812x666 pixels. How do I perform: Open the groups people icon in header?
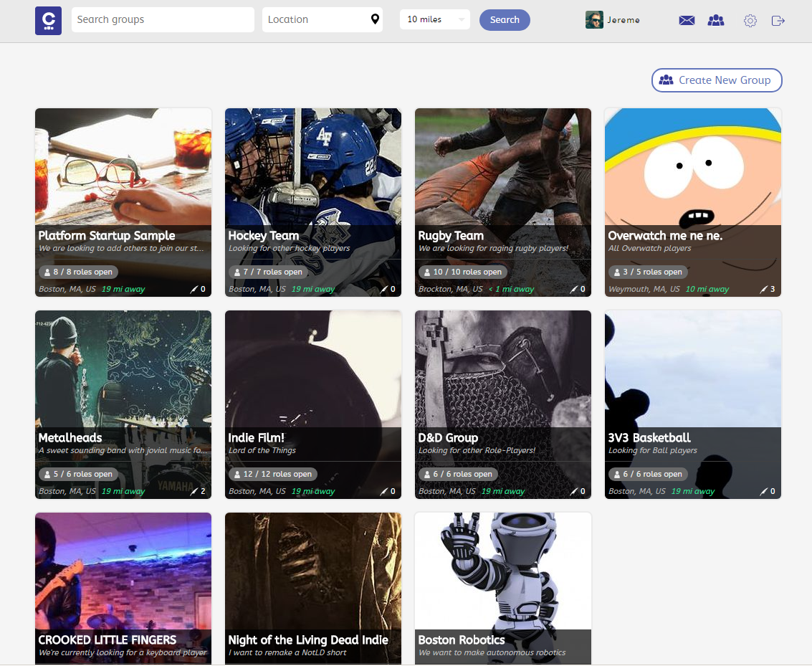(x=716, y=20)
